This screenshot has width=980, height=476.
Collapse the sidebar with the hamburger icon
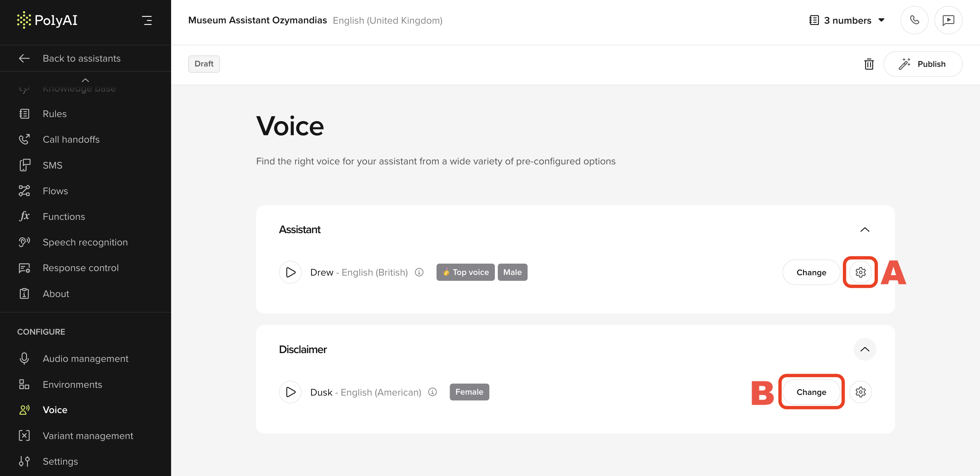point(147,20)
